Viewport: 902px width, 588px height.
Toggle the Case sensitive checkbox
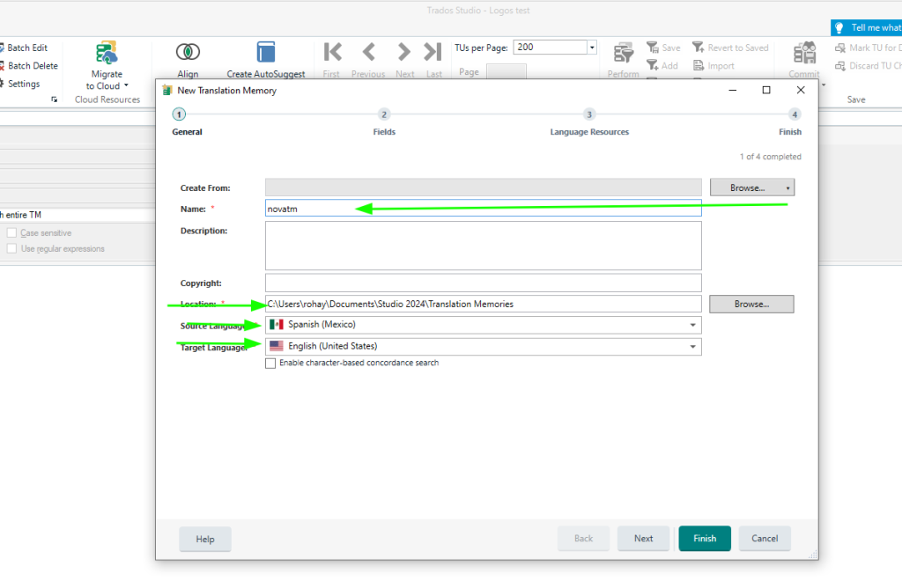(11, 232)
